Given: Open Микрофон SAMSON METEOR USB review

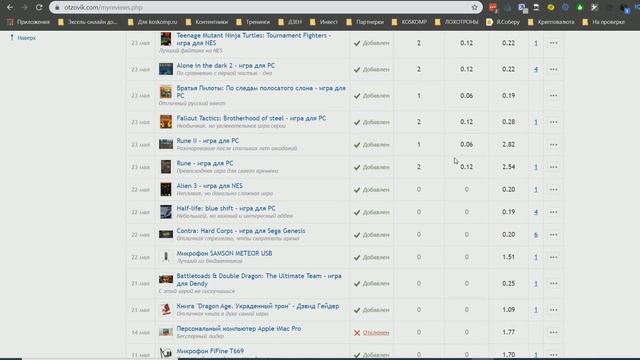Looking at the screenshot, I should click(224, 253).
